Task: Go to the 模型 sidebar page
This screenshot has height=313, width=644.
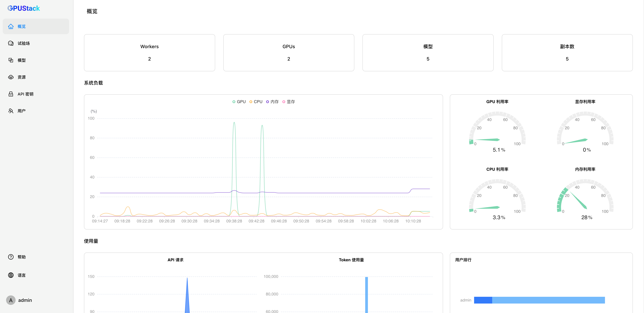Action: pos(22,60)
